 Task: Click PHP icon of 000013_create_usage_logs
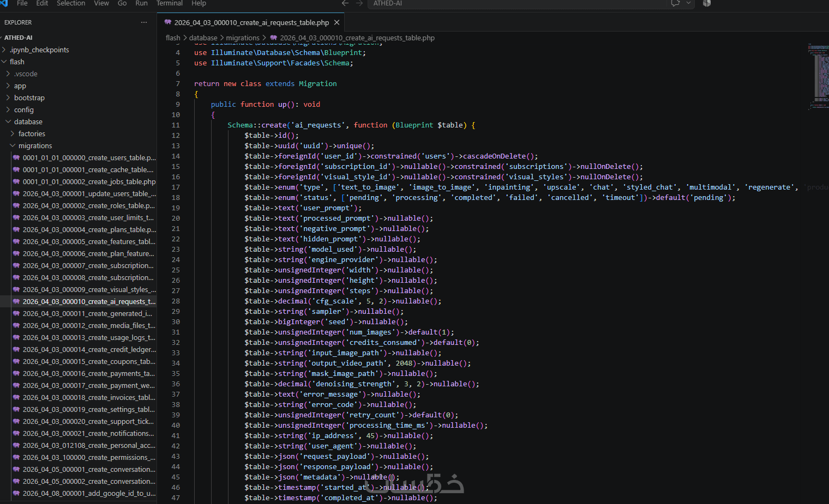[x=16, y=337]
